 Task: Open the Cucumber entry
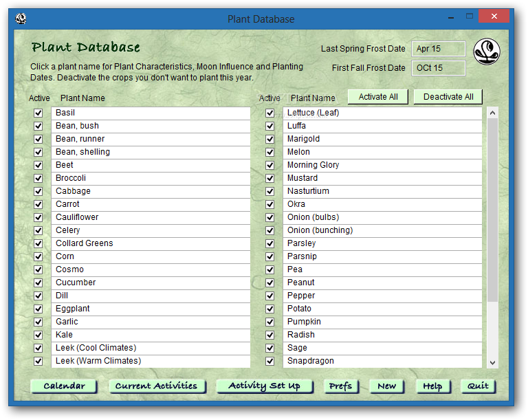pyautogui.click(x=151, y=283)
